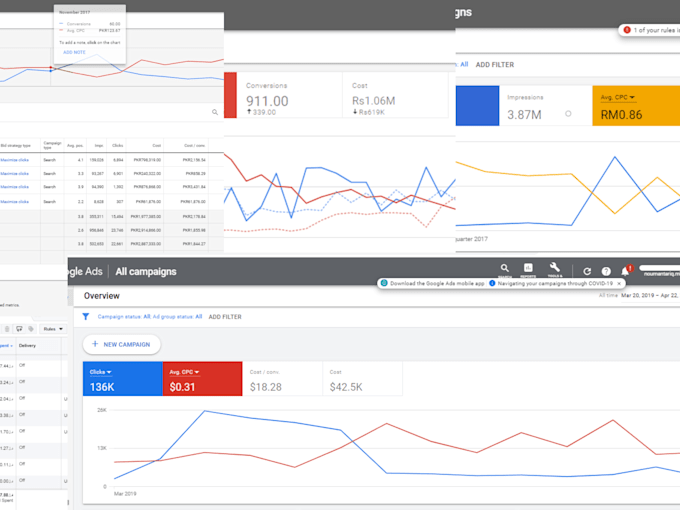Click the chart-comment icon left of Rules

19,329
